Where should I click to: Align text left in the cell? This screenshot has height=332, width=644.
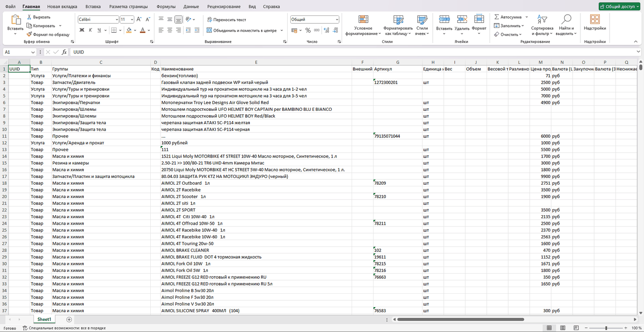coord(161,30)
